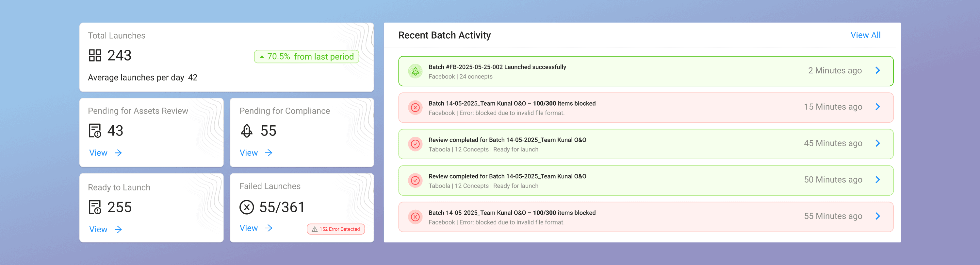Click the Failed Launches circled X icon
The height and width of the screenshot is (265, 980).
(247, 207)
